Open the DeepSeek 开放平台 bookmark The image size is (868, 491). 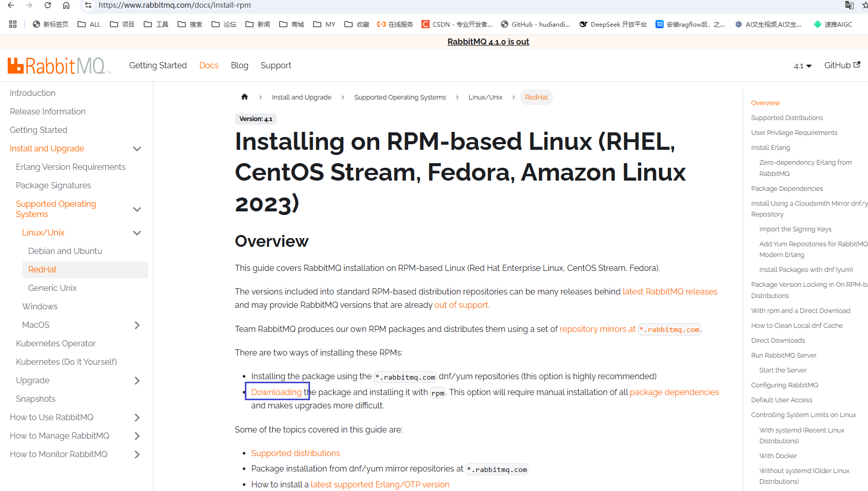coord(613,24)
